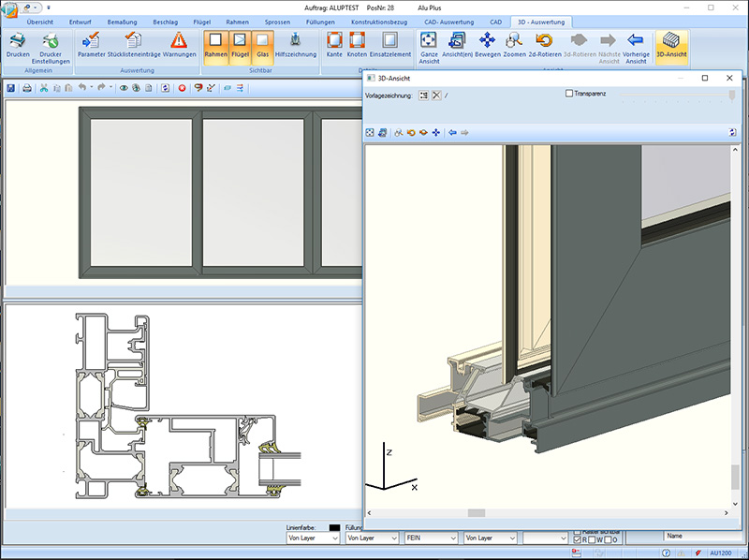
Task: Click previous view arrow in 3D-Ansicht toolbar
Action: click(x=452, y=132)
